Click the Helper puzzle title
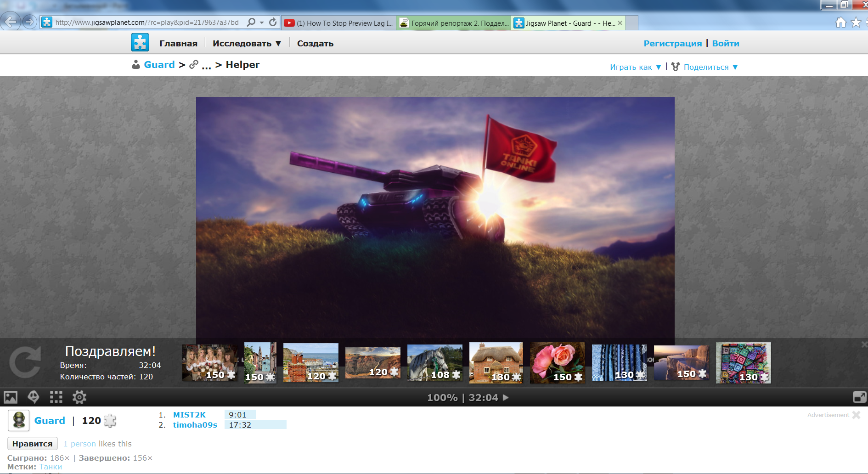 pos(242,65)
